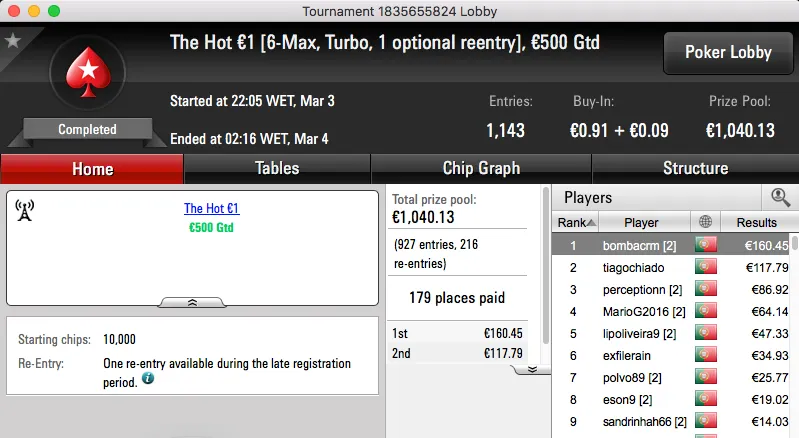This screenshot has height=438, width=799.
Task: Click the re-entry info icon
Action: (148, 379)
